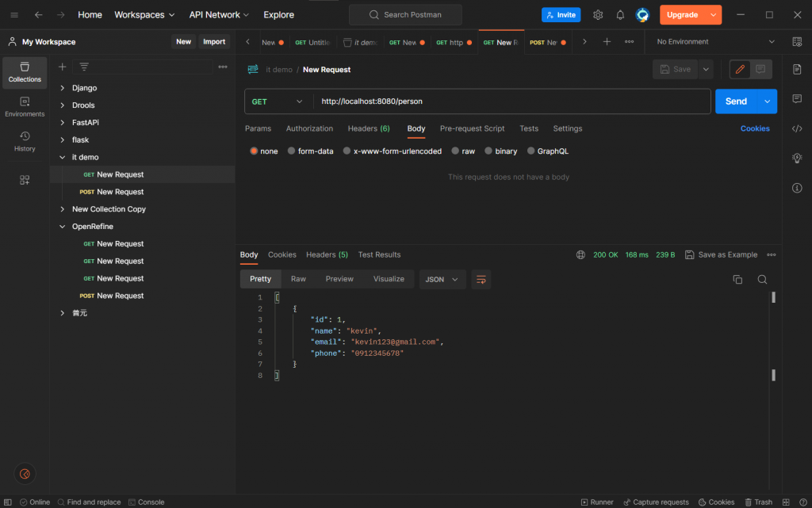Open environment quick look icon
The height and width of the screenshot is (508, 812).
(x=797, y=42)
